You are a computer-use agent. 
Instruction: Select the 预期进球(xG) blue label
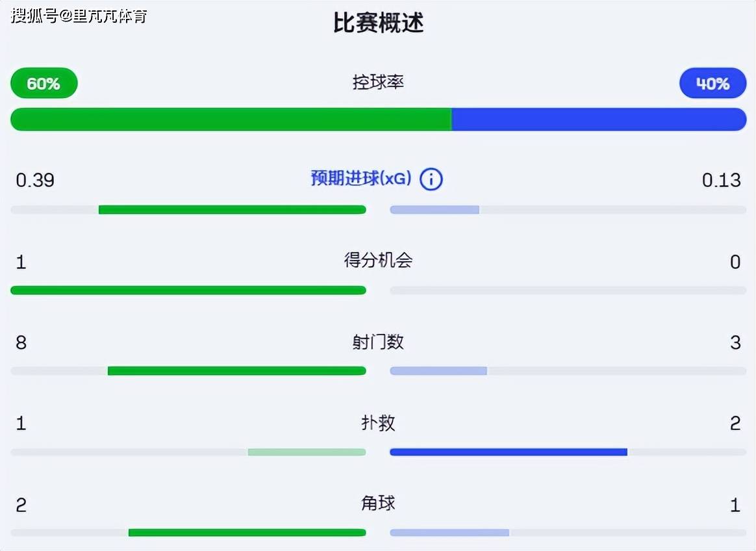point(362,179)
